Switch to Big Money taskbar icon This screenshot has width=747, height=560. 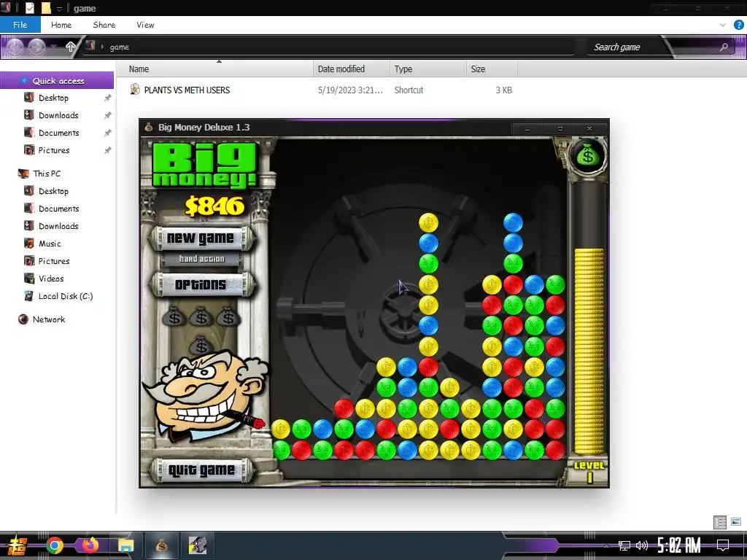pyautogui.click(x=161, y=545)
